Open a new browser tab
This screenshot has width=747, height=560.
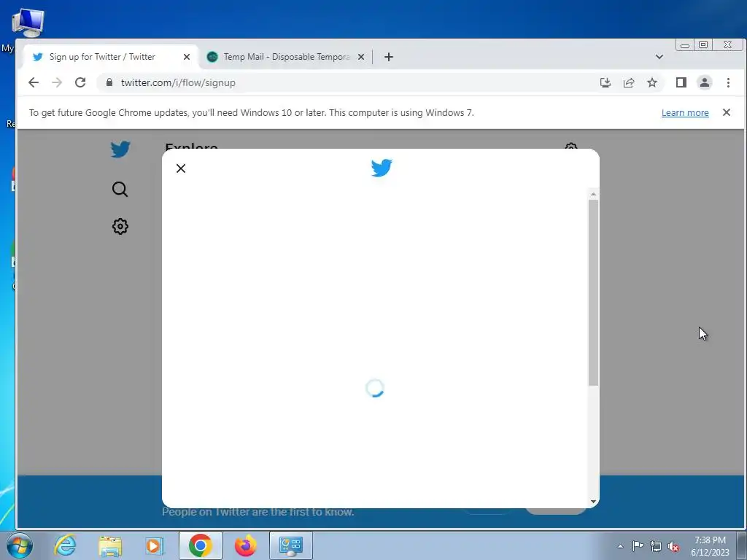tap(389, 57)
